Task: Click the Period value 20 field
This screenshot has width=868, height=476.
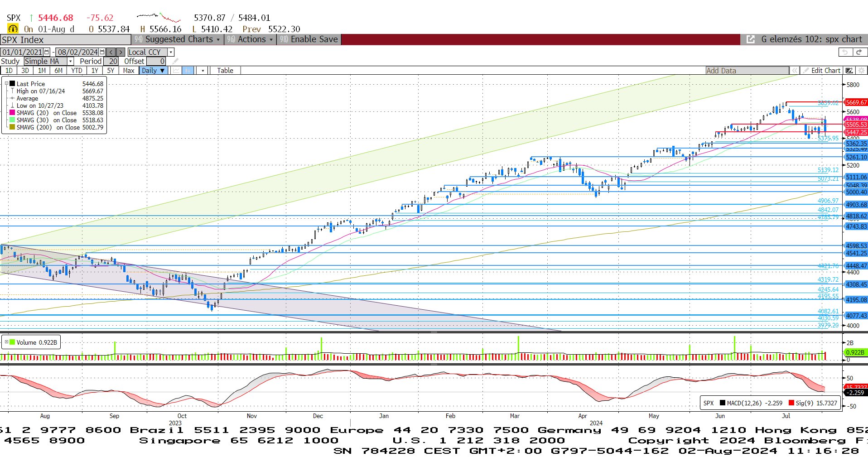Action: pyautogui.click(x=111, y=61)
